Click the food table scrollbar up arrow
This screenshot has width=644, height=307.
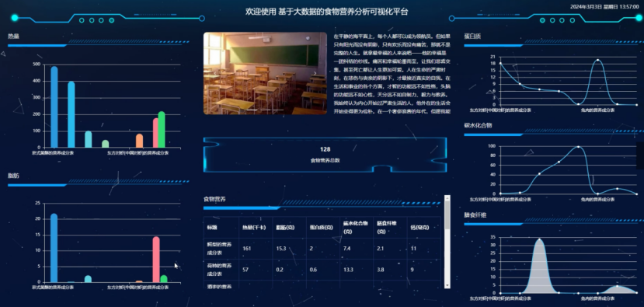pos(447,198)
